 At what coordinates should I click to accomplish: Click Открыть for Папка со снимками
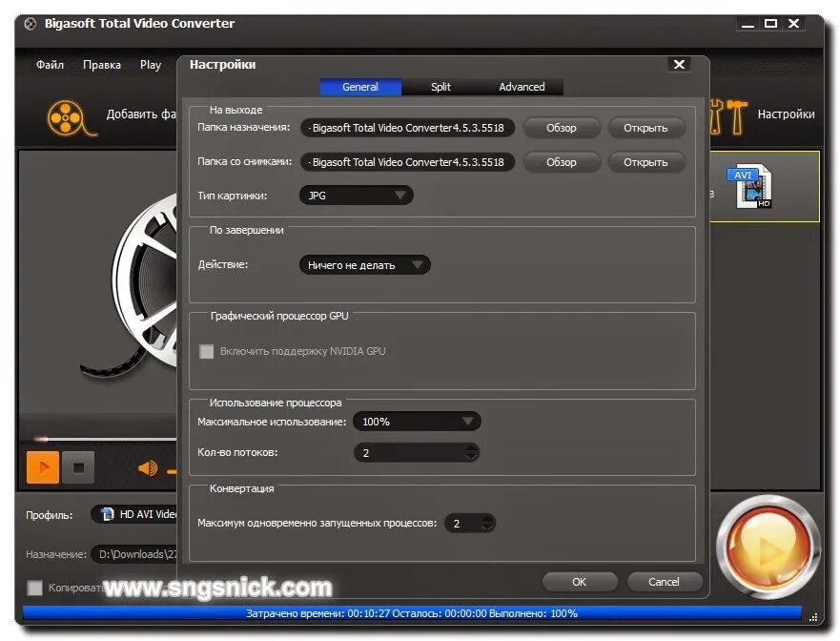645,162
